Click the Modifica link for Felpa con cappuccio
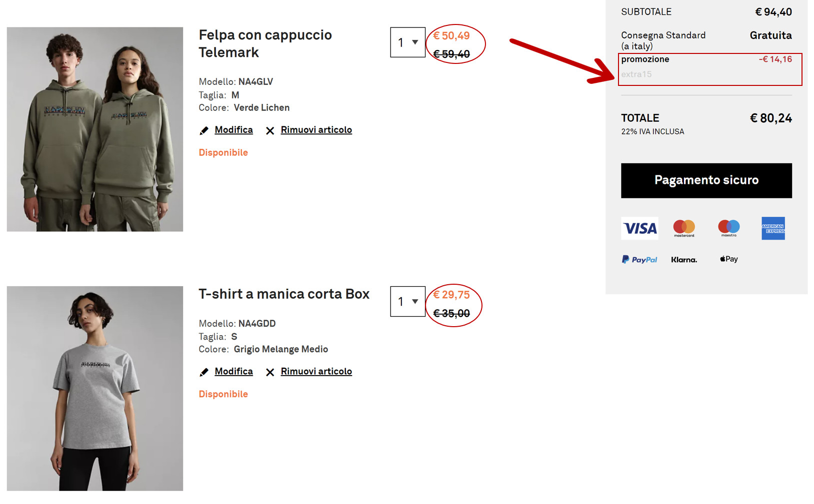Image resolution: width=814 pixels, height=504 pixels. point(233,130)
